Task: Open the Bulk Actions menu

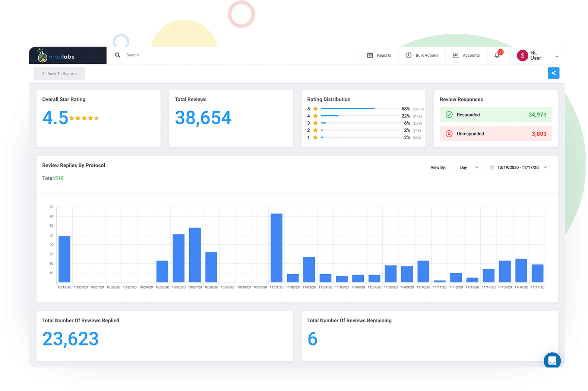Action: pos(422,55)
